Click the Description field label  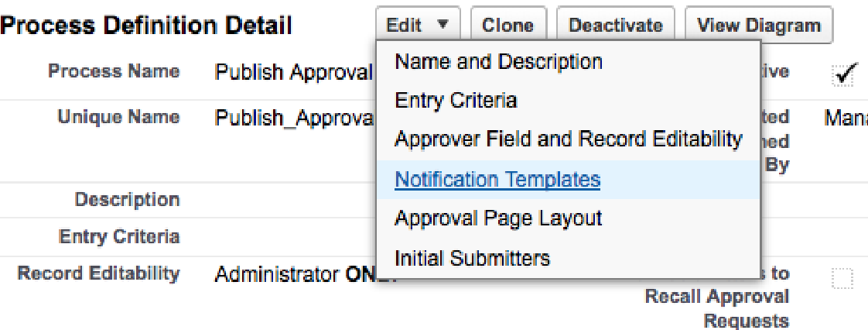coord(127,200)
